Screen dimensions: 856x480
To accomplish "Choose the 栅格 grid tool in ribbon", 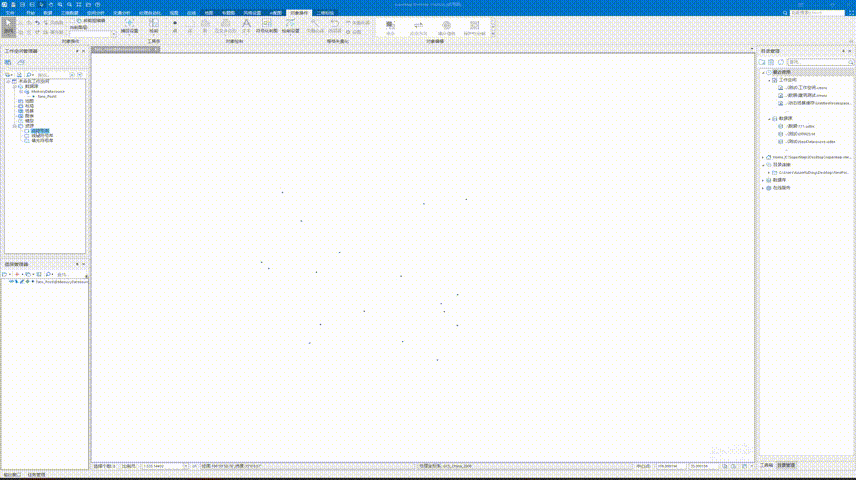I will click(154, 26).
